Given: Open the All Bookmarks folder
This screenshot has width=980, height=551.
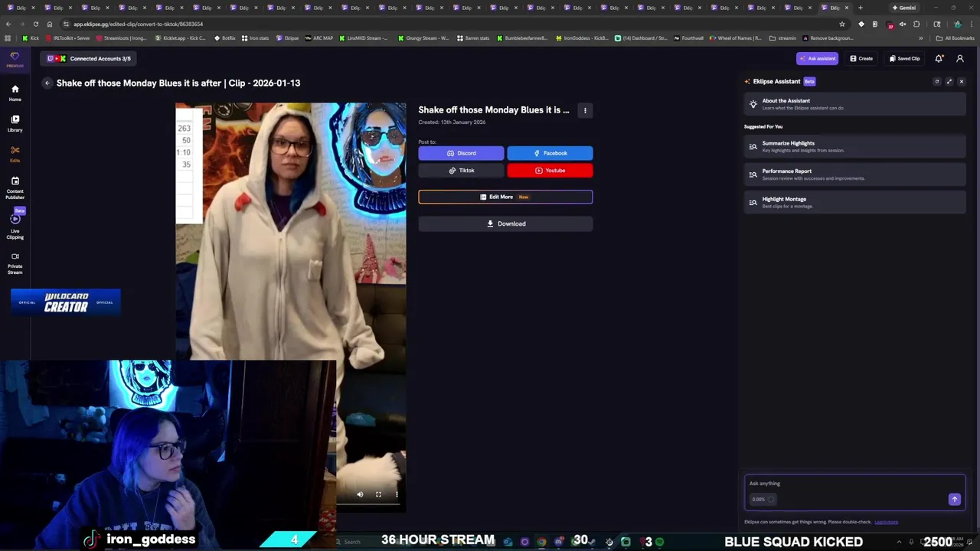Looking at the screenshot, I should [x=955, y=37].
